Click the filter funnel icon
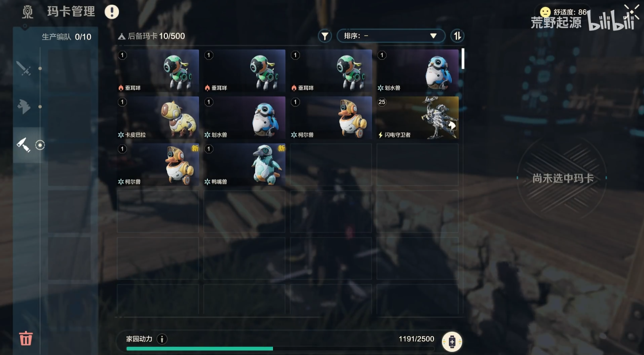Image resolution: width=644 pixels, height=355 pixels. pos(324,36)
